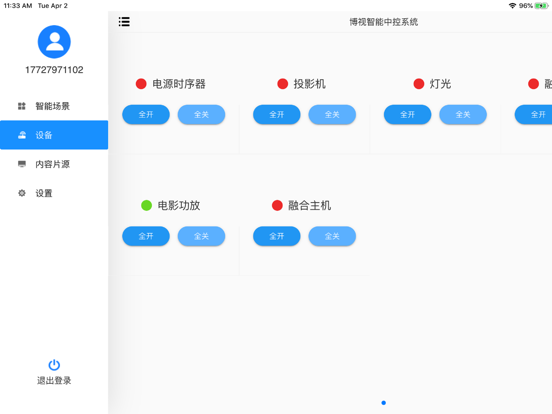Click the 融合主机 device title

[x=310, y=205]
